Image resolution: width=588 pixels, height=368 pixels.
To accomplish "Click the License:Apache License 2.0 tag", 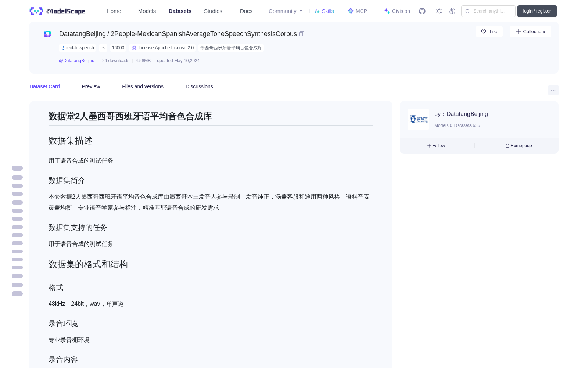I will click(x=162, y=48).
